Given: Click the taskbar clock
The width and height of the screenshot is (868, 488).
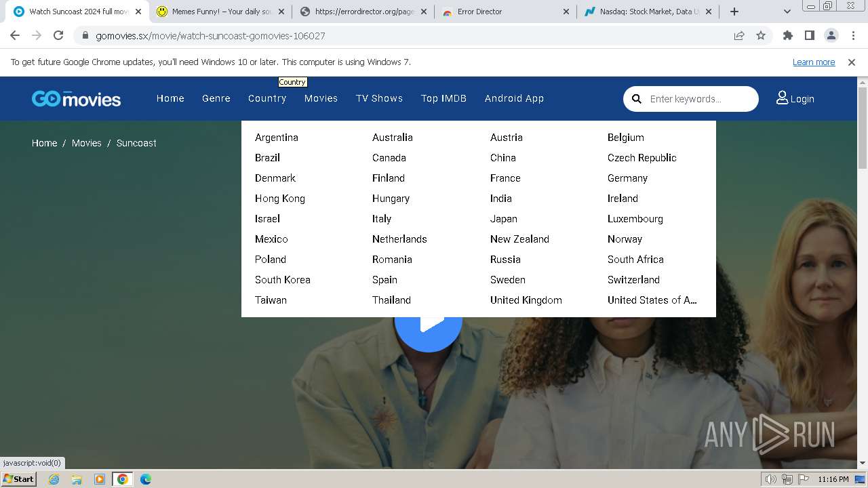Looking at the screenshot, I should coord(833,480).
